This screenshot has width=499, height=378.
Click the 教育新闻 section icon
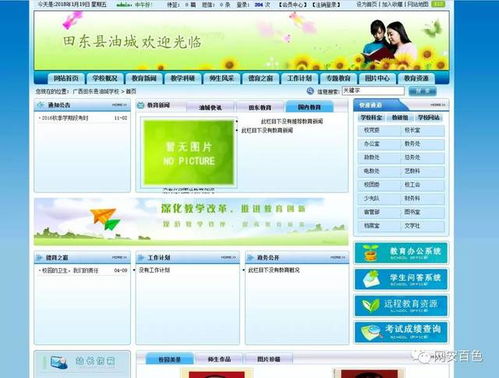tap(141, 105)
